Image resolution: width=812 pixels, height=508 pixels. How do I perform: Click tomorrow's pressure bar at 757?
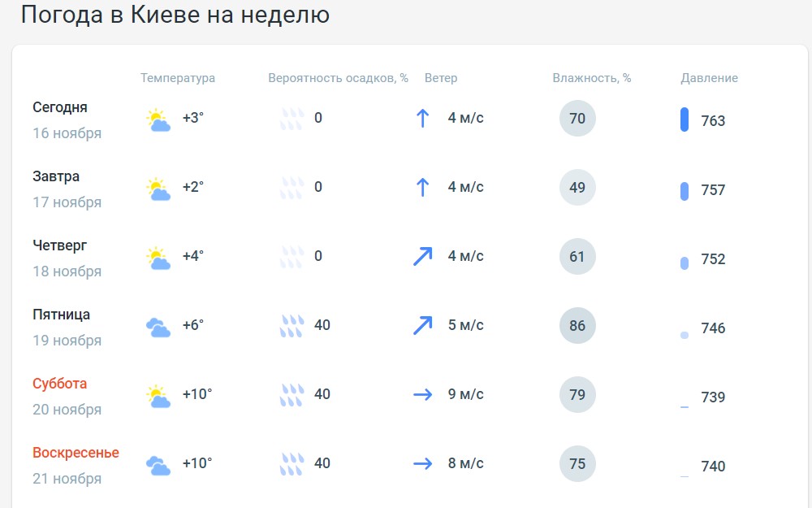[685, 191]
